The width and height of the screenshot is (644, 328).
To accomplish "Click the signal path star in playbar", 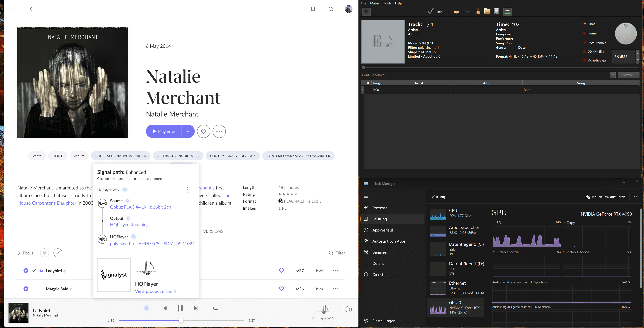I will click(x=146, y=308).
